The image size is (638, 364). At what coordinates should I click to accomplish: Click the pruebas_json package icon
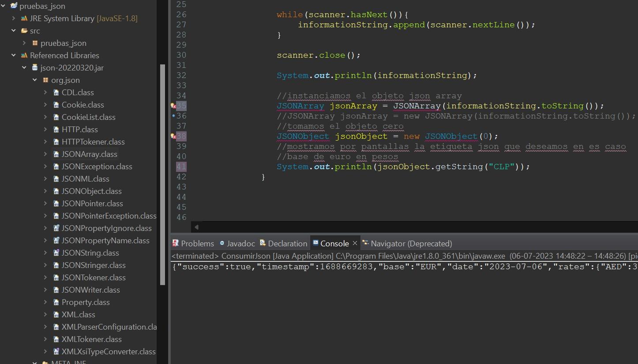[x=35, y=43]
